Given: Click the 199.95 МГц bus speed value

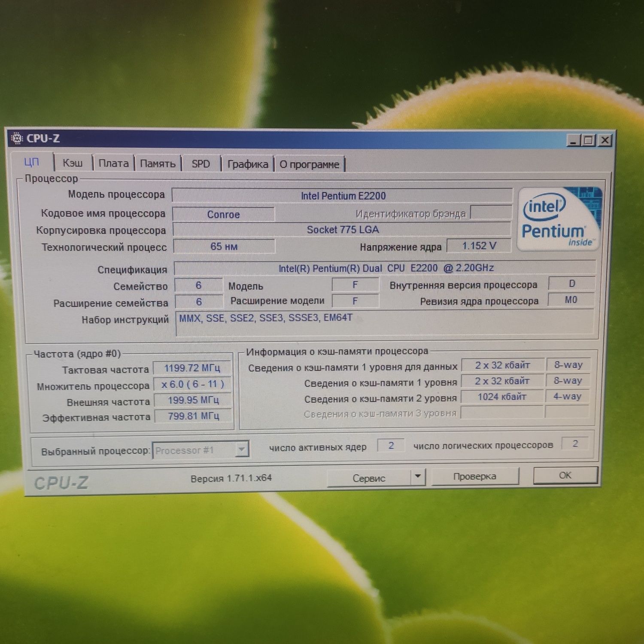Looking at the screenshot, I should coord(193,400).
